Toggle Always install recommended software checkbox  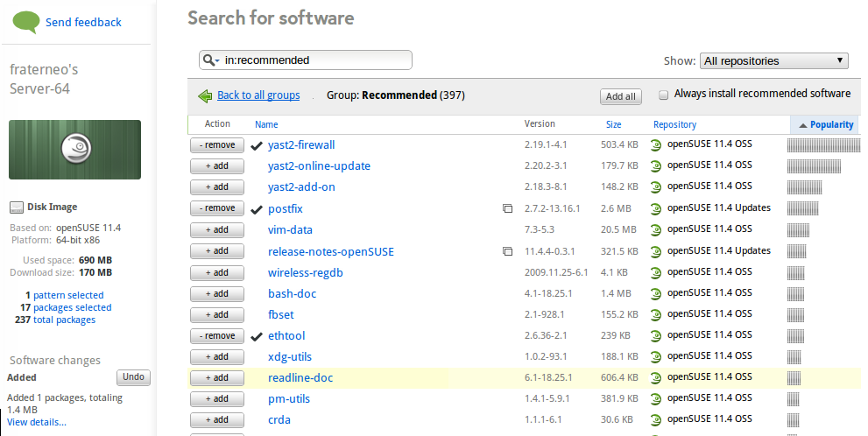[x=663, y=95]
